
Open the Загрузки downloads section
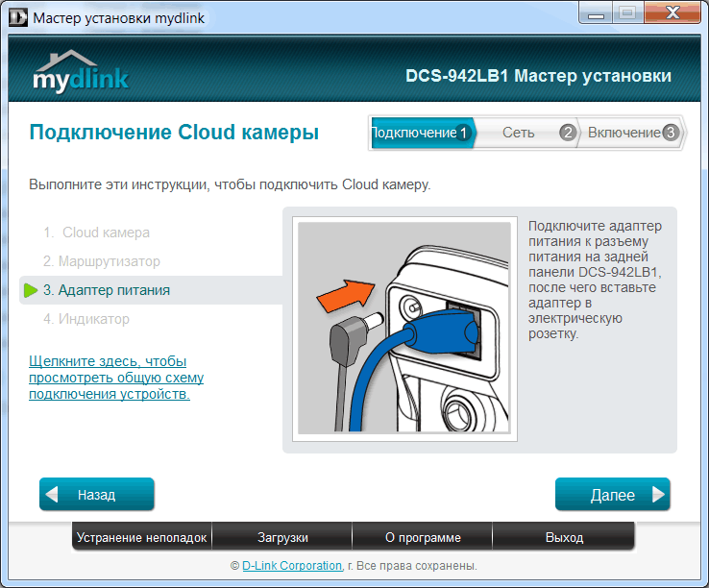[x=282, y=537]
